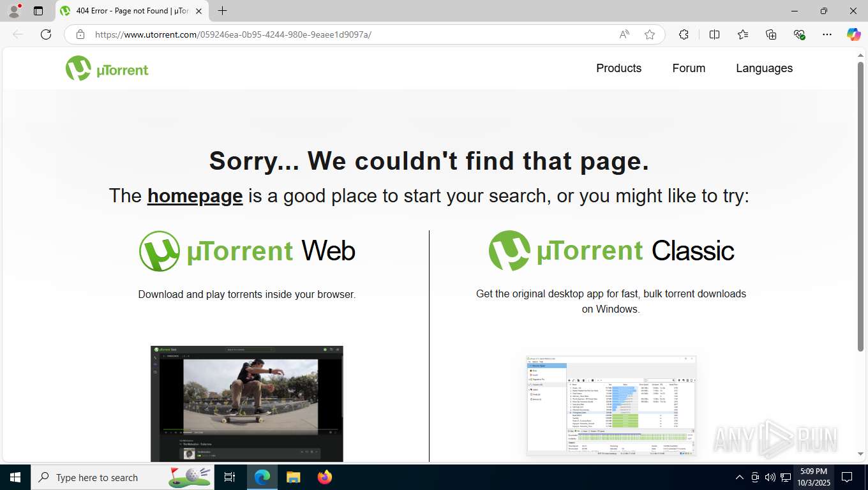Image resolution: width=868 pixels, height=490 pixels.
Task: Launch Firefox from taskbar
Action: pyautogui.click(x=325, y=477)
